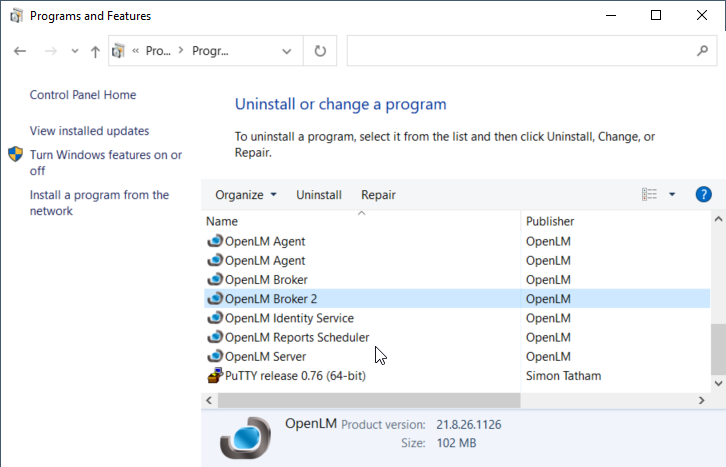Expand the view options dropdown arrow
Image resolution: width=726 pixels, height=467 pixels.
click(x=672, y=195)
